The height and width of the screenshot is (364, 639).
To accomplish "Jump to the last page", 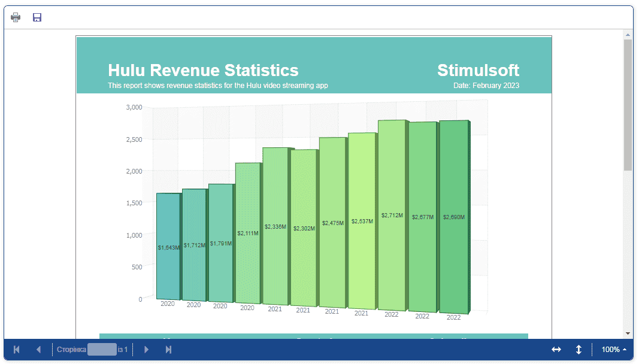I will pyautogui.click(x=168, y=350).
